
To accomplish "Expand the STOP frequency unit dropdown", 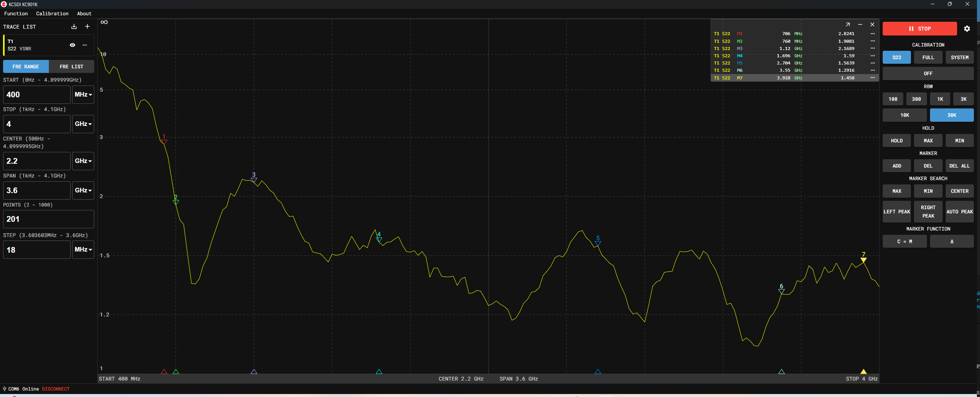I will click(x=83, y=124).
